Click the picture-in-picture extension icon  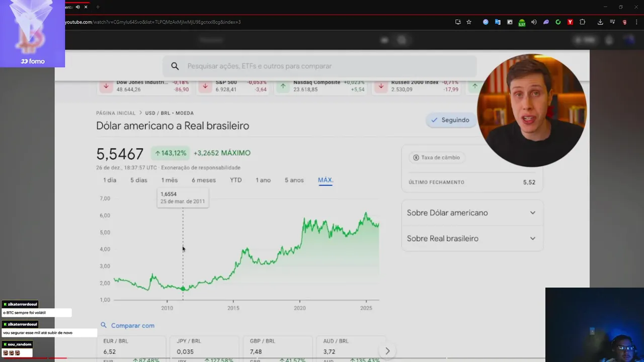[510, 22]
